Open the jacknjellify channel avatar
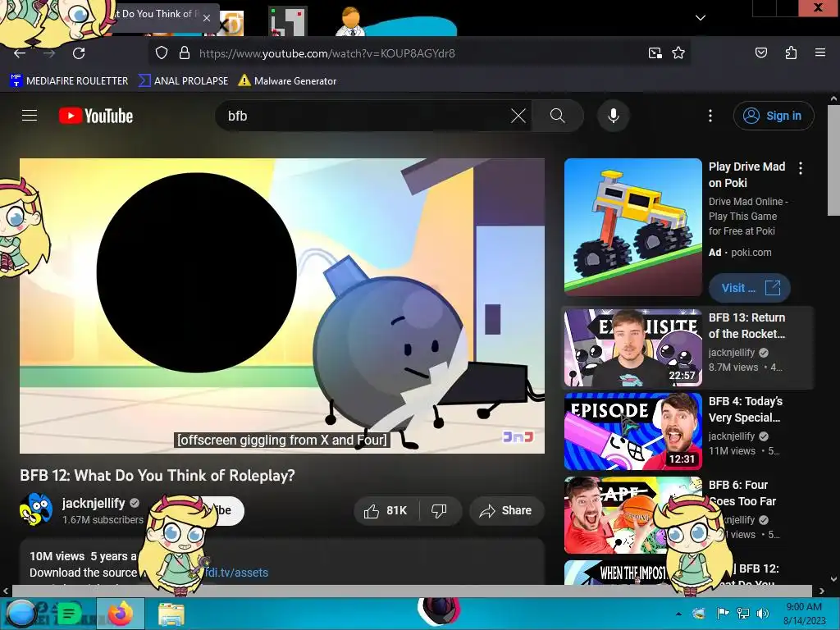The image size is (840, 630). (36, 509)
